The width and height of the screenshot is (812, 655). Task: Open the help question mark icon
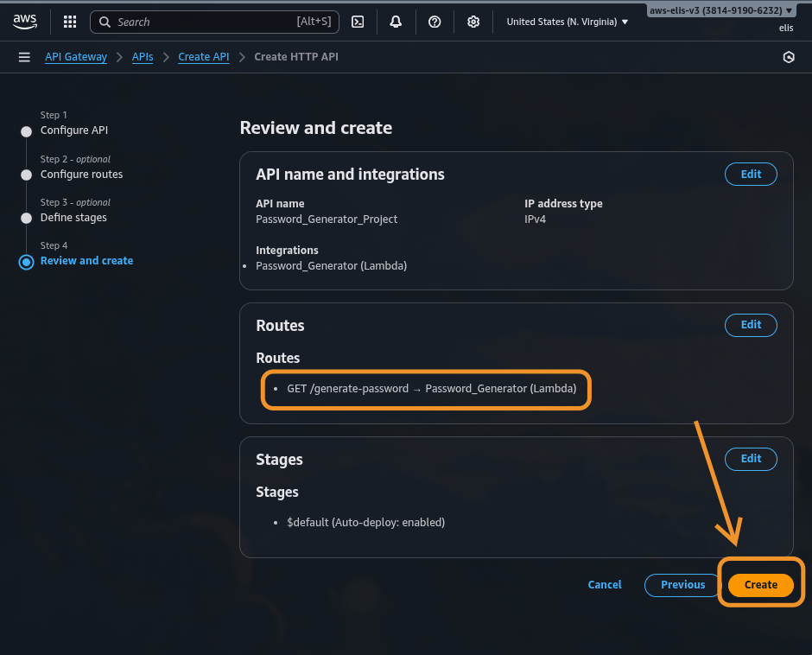435,22
